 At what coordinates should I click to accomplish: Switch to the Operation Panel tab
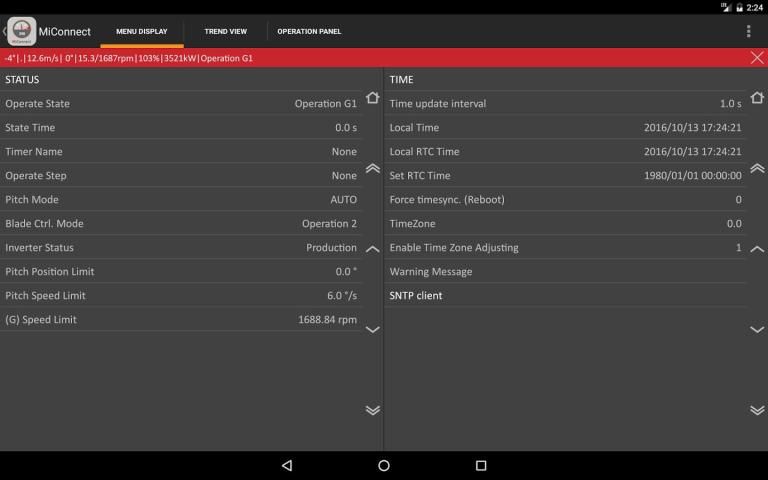tap(309, 31)
